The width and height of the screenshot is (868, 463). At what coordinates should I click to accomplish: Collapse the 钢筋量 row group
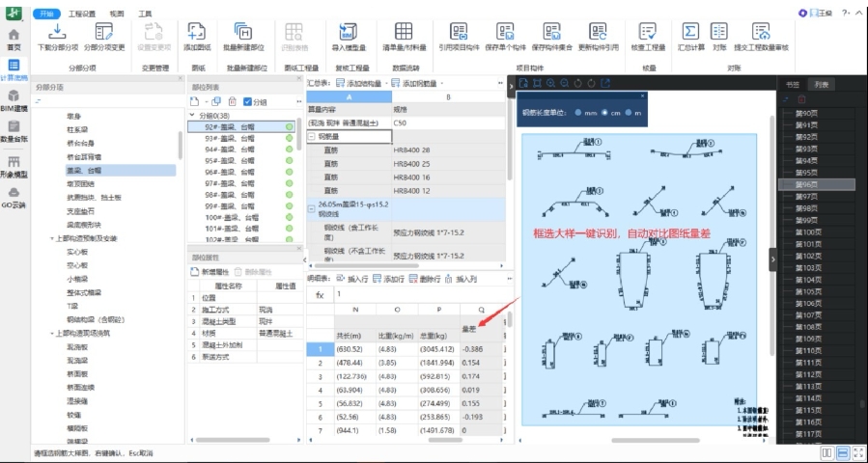tap(312, 137)
